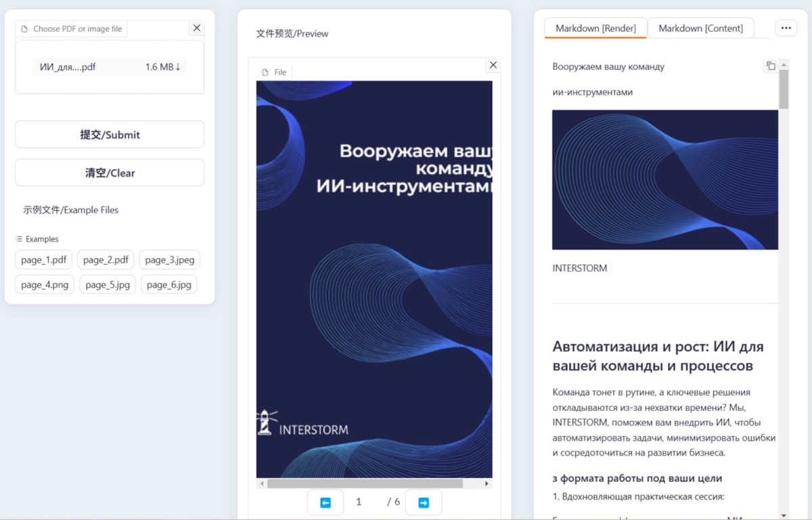The width and height of the screenshot is (812, 520).
Task: Download the file via 1.6 MB link
Action: pyautogui.click(x=162, y=67)
